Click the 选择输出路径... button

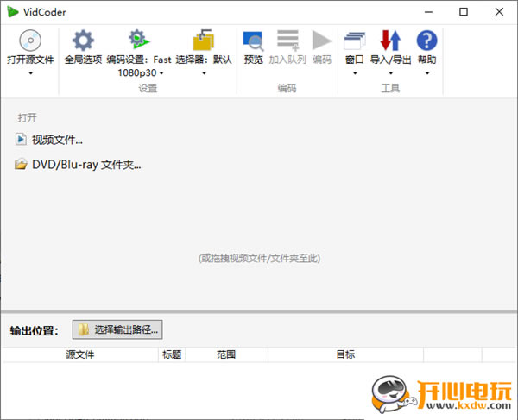[x=117, y=329]
